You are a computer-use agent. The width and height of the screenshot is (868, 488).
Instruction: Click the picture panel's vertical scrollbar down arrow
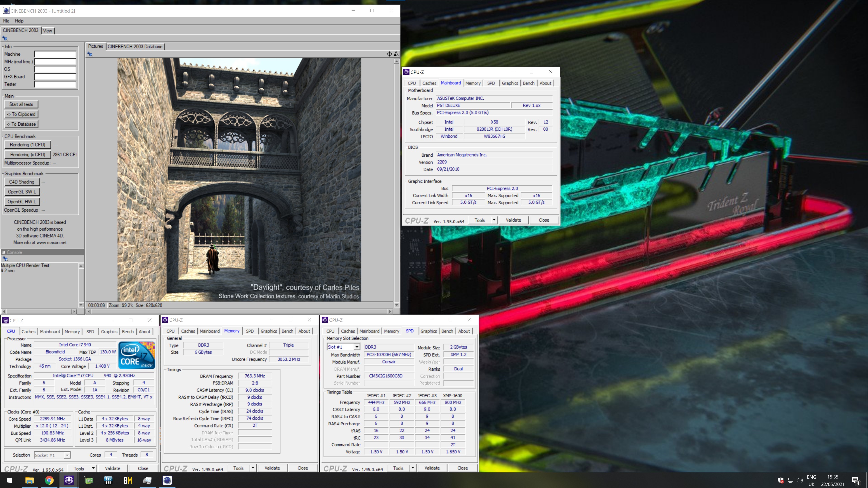click(397, 305)
